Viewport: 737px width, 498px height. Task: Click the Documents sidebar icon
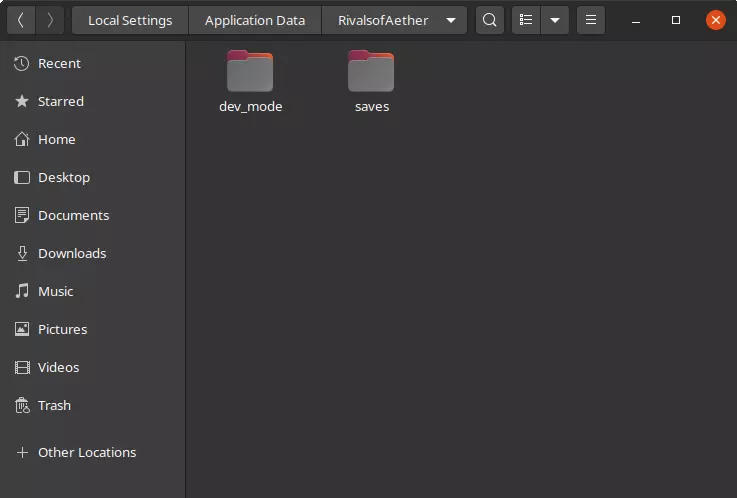point(22,215)
